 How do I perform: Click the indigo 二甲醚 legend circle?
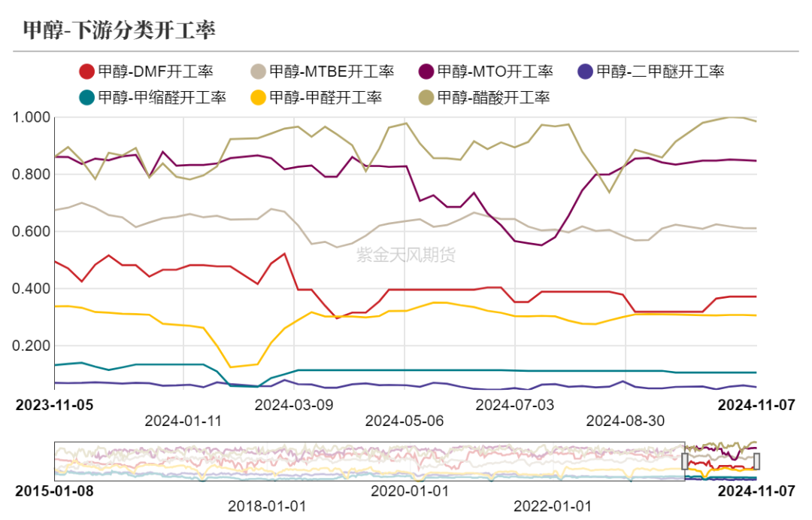click(586, 72)
